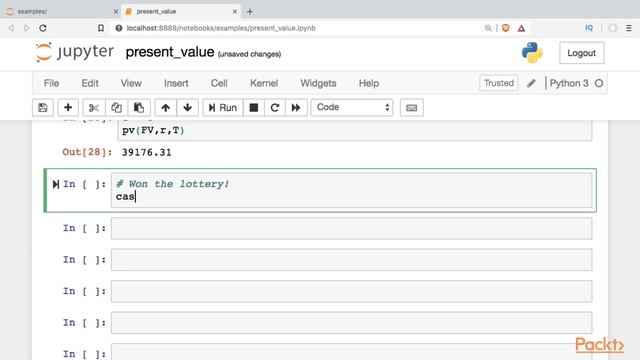Click the Brave rewards triangle icon
The width and height of the screenshot is (640, 360).
(x=521, y=28)
